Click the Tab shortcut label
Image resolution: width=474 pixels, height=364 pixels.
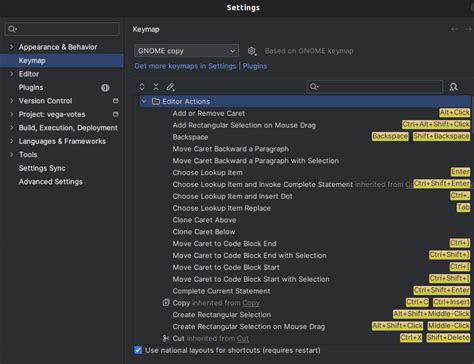(463, 207)
